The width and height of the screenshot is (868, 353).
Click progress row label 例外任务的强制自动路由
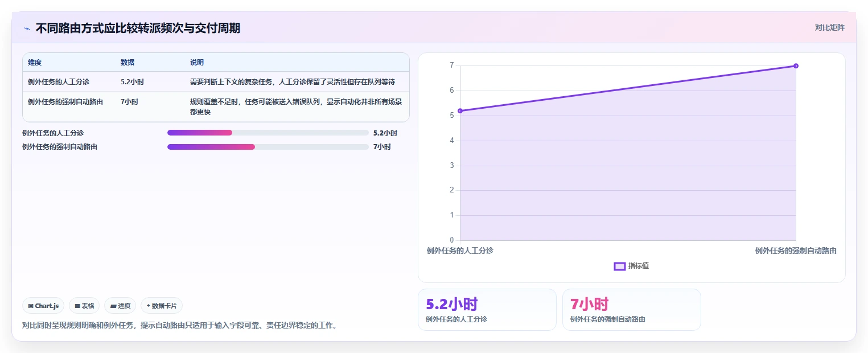click(60, 147)
